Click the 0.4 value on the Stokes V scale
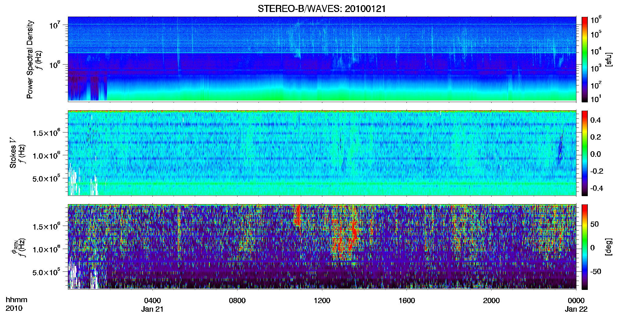This screenshot has height=332, width=644. [x=595, y=120]
